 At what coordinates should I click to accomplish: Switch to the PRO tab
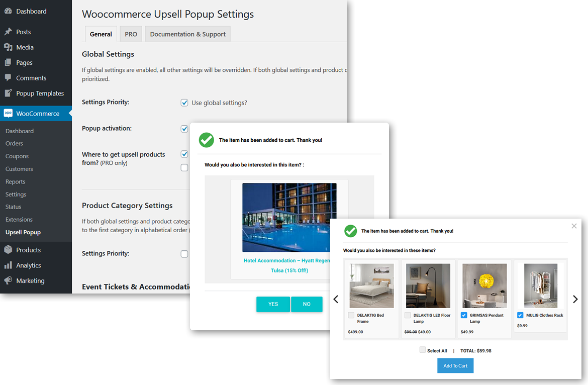[x=131, y=34]
